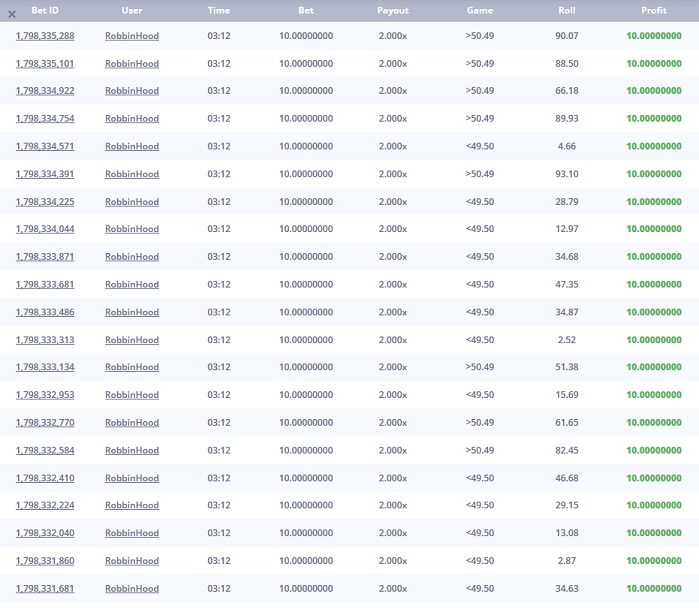
Task: Select roll value 88.50
Action: 567,63
